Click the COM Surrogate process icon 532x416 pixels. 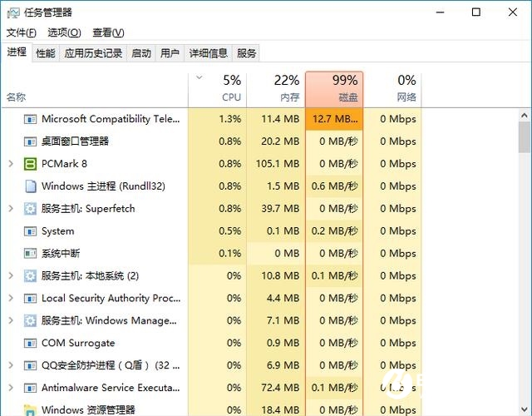[30, 344]
